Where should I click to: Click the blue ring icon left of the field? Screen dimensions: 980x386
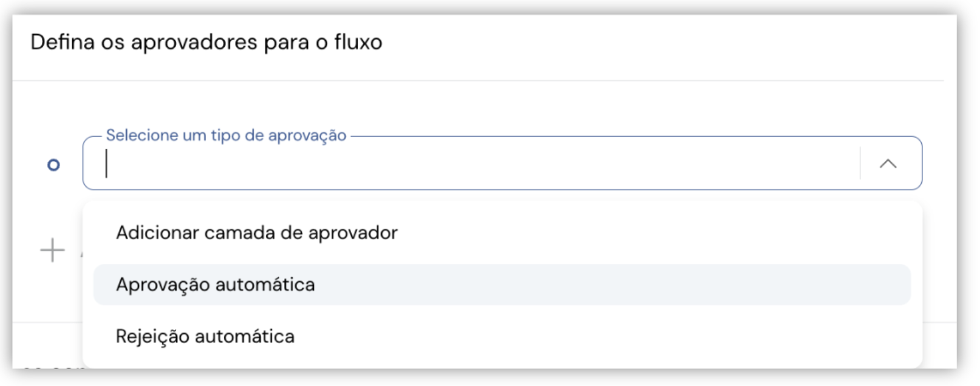(53, 164)
